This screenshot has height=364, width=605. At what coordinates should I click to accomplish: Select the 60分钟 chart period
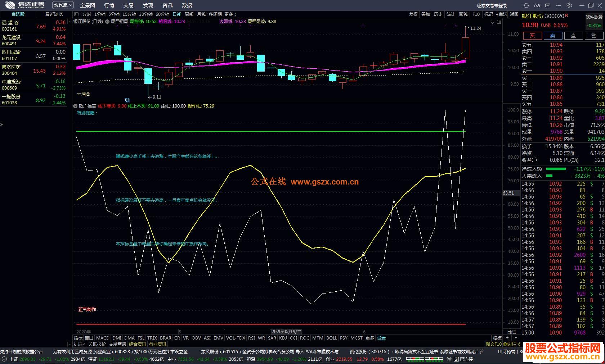[x=162, y=14]
